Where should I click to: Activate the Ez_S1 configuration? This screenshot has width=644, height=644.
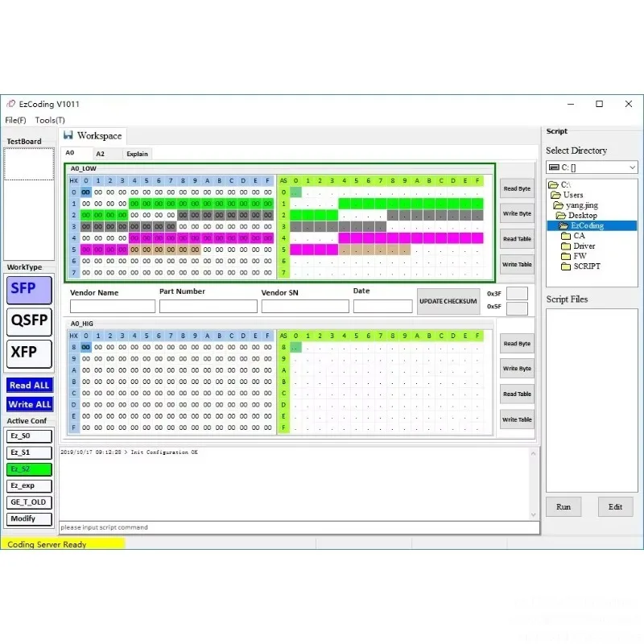[29, 452]
